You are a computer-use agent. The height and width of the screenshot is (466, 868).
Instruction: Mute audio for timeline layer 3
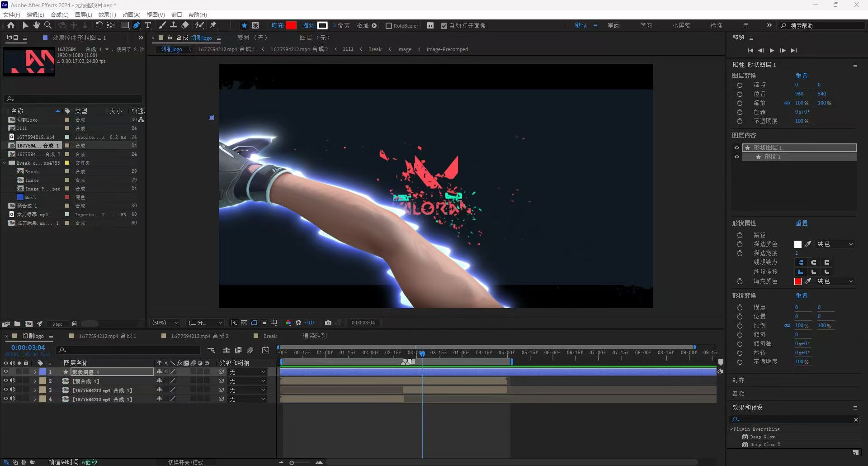[x=13, y=390]
